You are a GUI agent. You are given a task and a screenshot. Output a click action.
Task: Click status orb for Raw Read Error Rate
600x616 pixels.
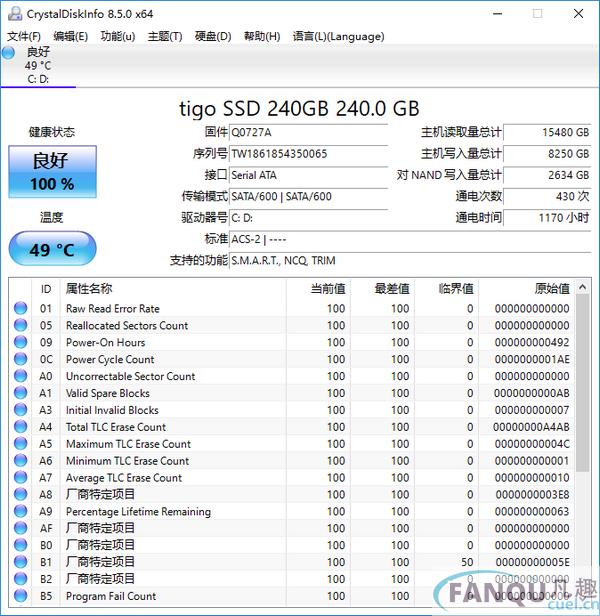tap(20, 308)
